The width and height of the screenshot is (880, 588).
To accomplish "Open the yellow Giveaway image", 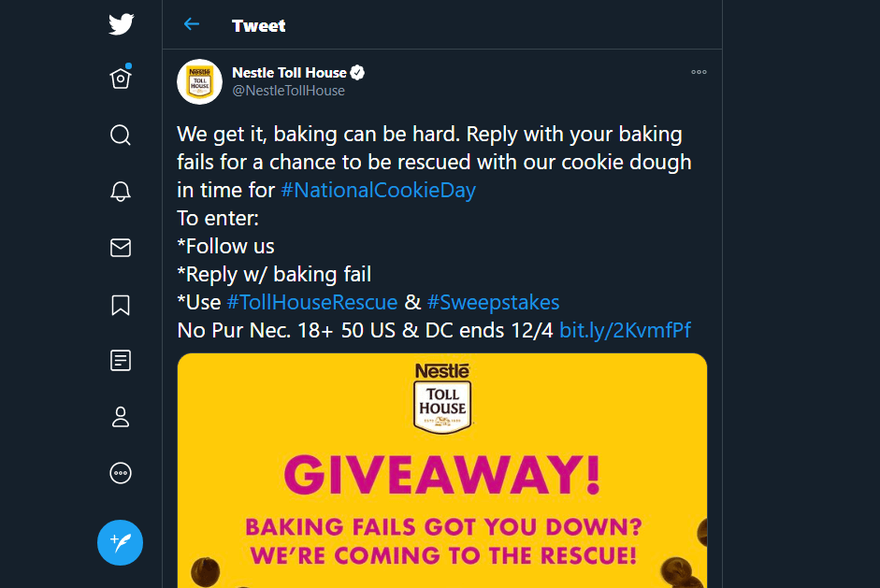I will point(440,467).
